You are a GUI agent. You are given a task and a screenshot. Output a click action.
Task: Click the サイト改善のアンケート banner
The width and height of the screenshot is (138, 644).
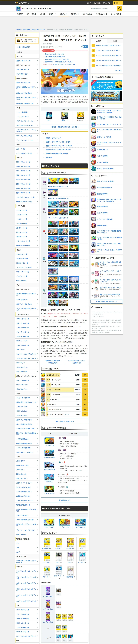[x=27, y=41]
